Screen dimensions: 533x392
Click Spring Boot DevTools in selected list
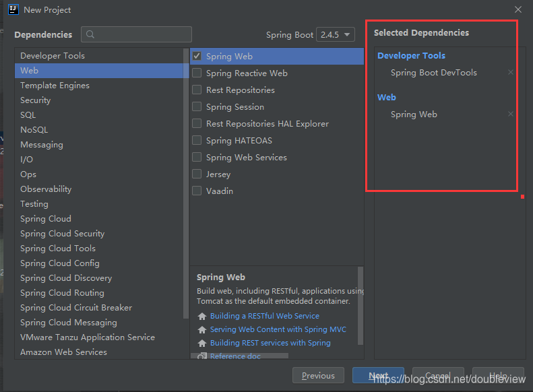(434, 72)
